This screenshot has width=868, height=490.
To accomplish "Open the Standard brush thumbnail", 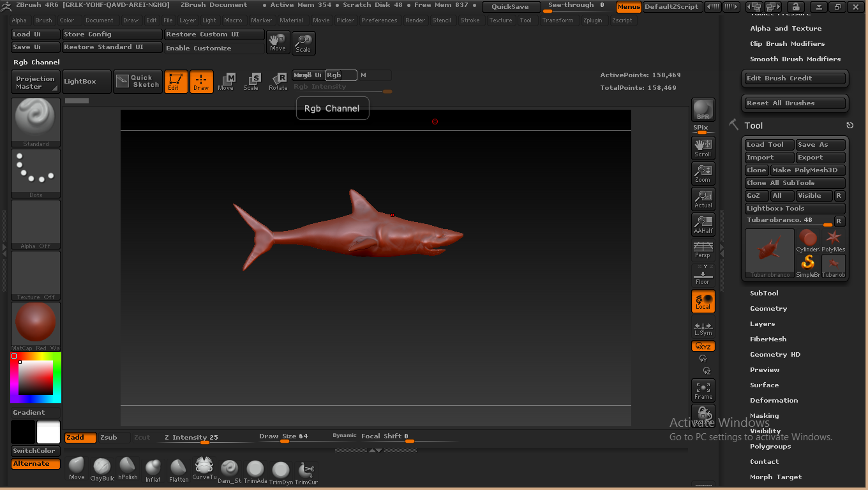I will (36, 122).
